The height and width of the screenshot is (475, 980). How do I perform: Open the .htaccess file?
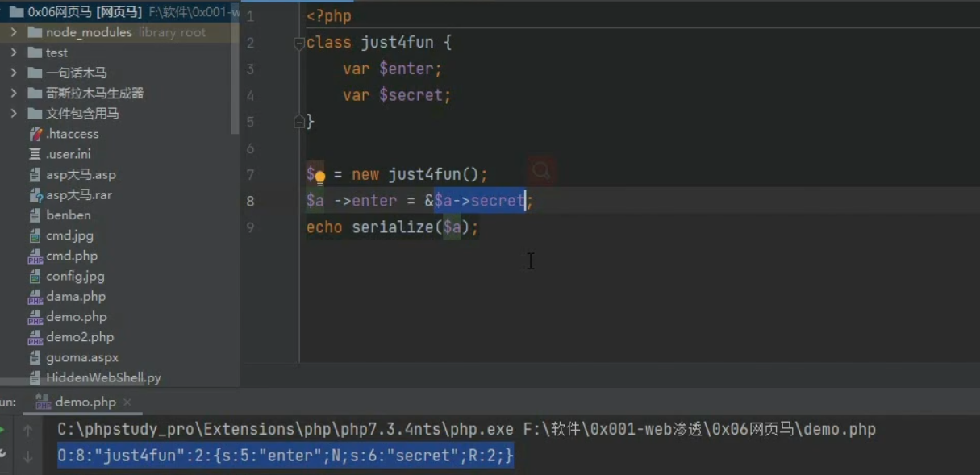pyautogui.click(x=72, y=134)
